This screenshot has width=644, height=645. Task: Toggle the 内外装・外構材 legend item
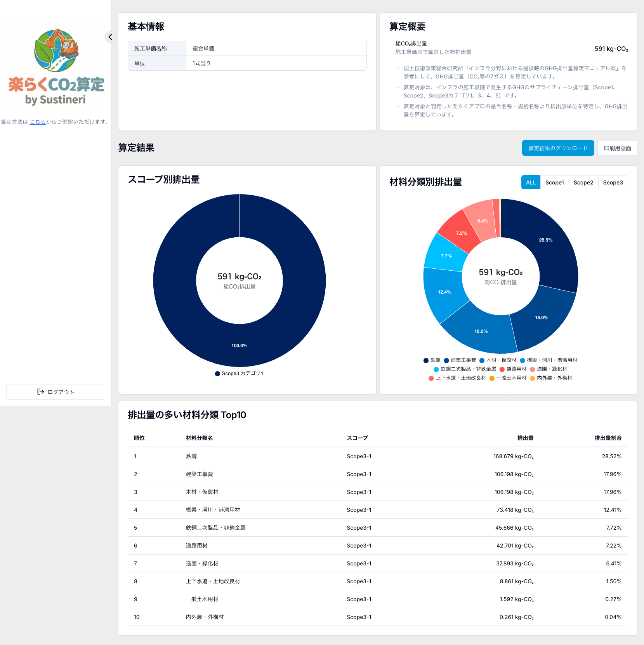click(x=551, y=378)
